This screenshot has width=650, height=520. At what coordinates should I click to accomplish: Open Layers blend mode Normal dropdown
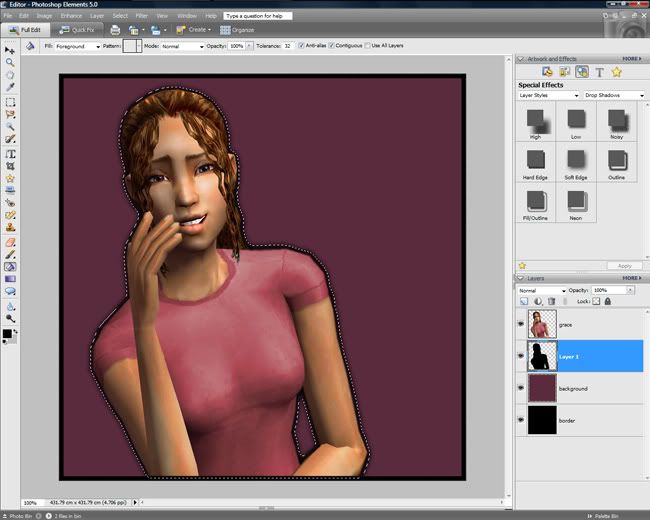542,290
